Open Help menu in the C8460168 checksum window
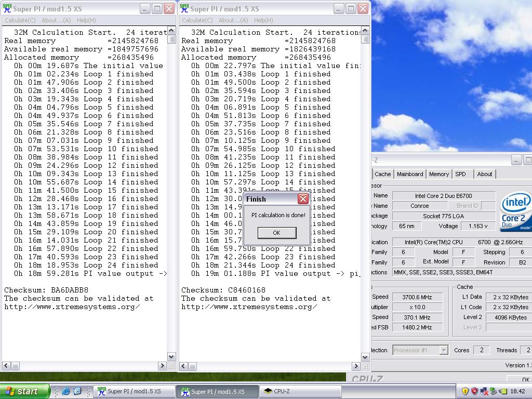 tap(263, 20)
